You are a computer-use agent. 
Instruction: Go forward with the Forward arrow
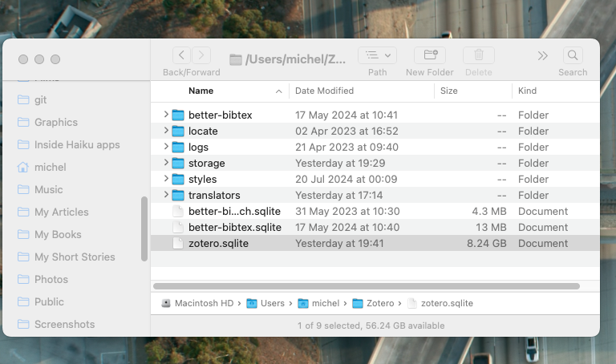pyautogui.click(x=201, y=55)
